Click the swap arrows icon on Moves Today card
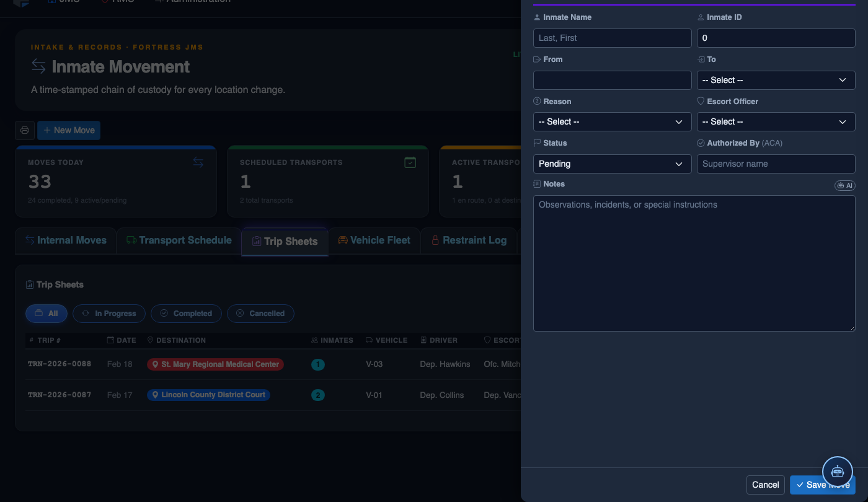 tap(198, 162)
